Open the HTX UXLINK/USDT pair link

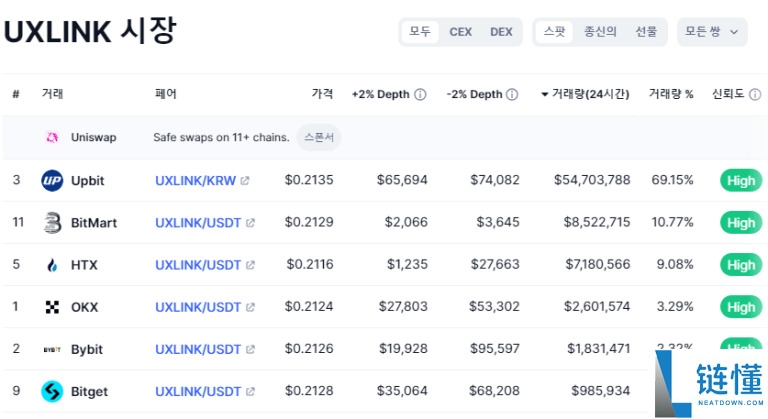coord(198,265)
